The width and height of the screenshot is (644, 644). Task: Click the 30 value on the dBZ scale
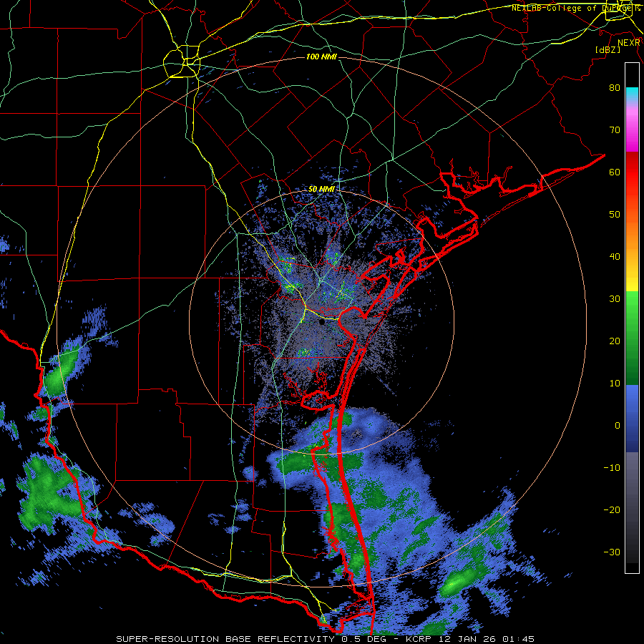pyautogui.click(x=615, y=298)
